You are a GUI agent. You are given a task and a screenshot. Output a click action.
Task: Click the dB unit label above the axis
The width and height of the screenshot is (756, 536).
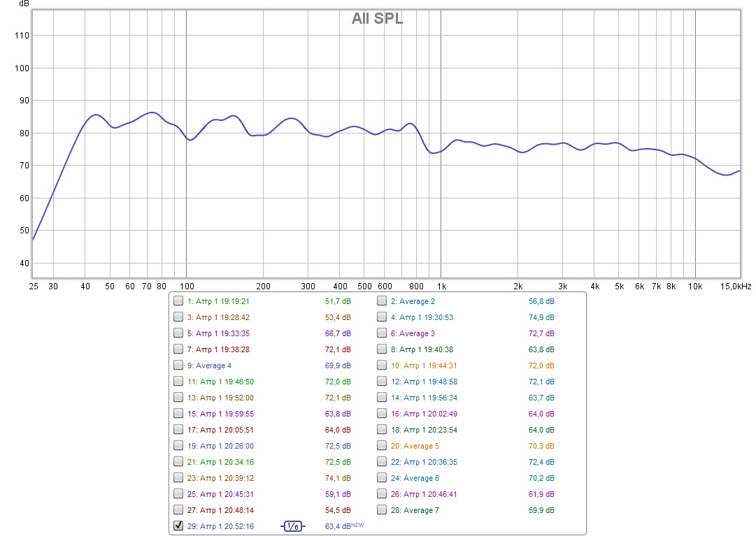pos(24,4)
